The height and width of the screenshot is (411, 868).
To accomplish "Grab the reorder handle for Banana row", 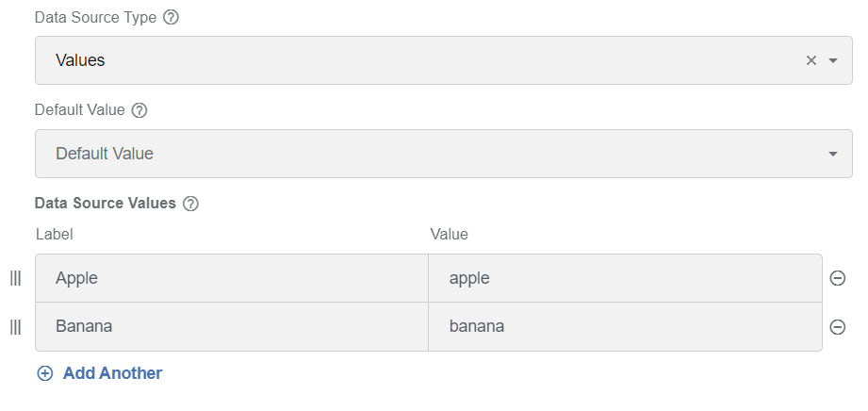I will pos(15,327).
